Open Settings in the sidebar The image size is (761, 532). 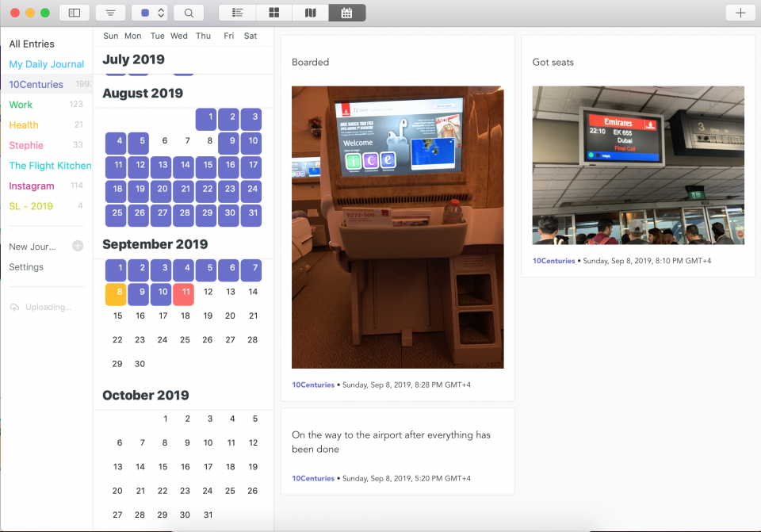[x=26, y=267]
